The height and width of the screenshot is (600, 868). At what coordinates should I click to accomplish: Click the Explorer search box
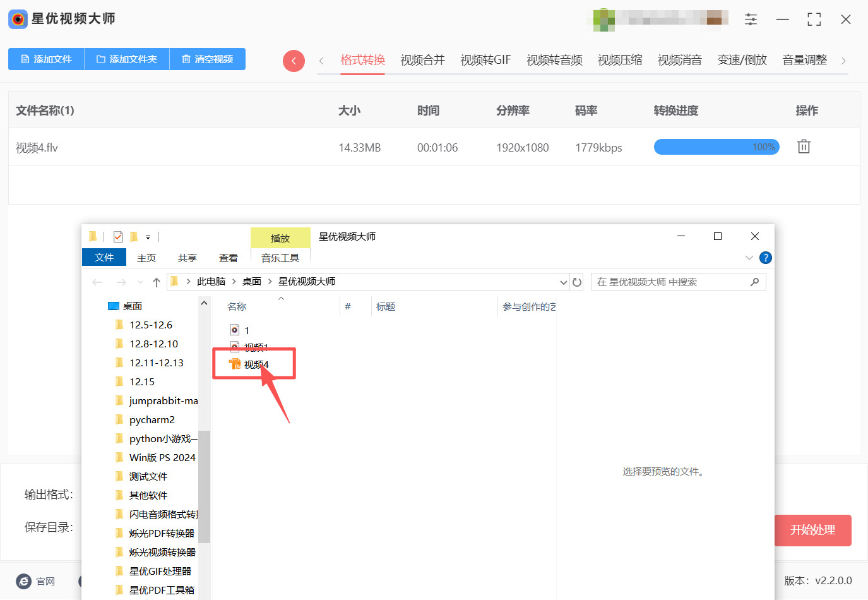(x=675, y=282)
